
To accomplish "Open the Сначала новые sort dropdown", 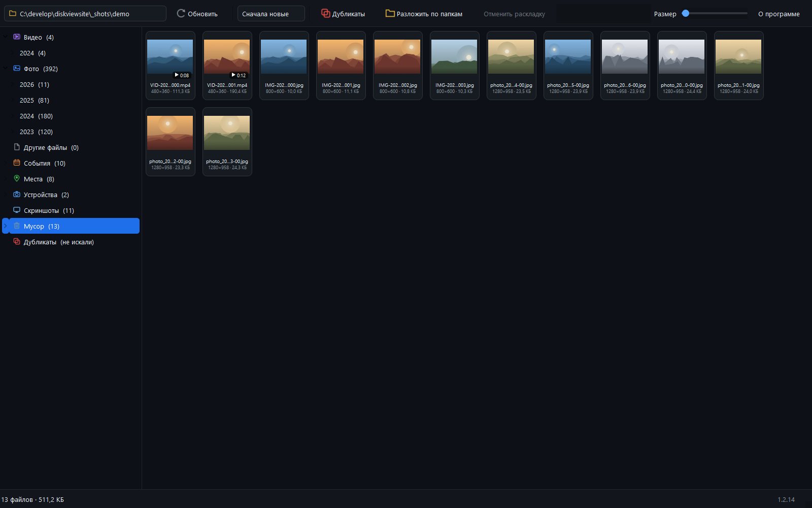I will [271, 14].
